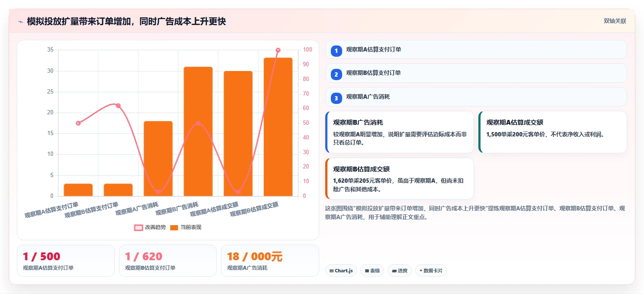Click the 观察期B估算支付订单 bar

click(118, 190)
